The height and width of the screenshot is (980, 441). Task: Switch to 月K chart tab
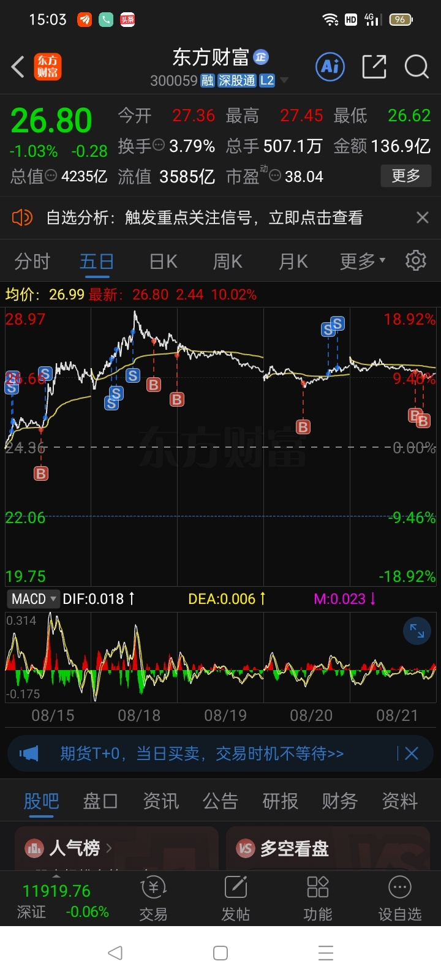pyautogui.click(x=293, y=262)
